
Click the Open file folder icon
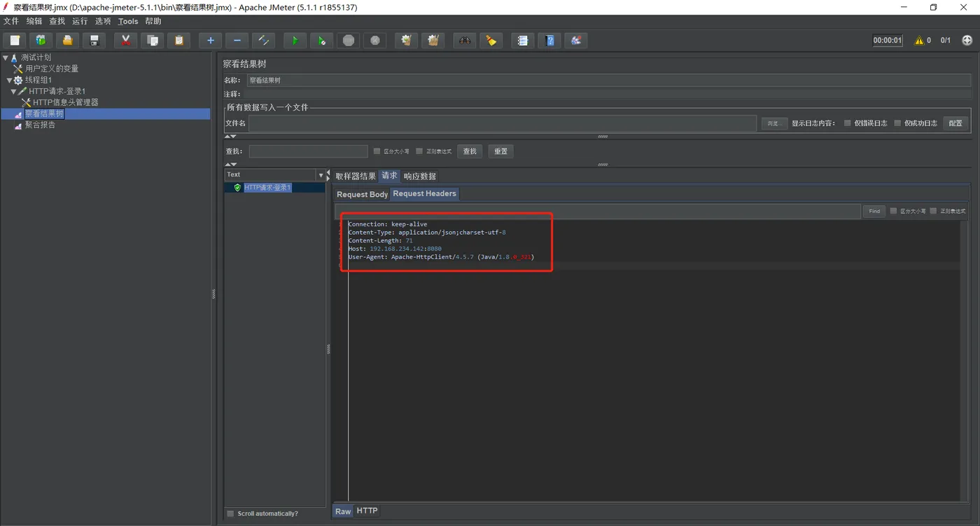point(67,41)
